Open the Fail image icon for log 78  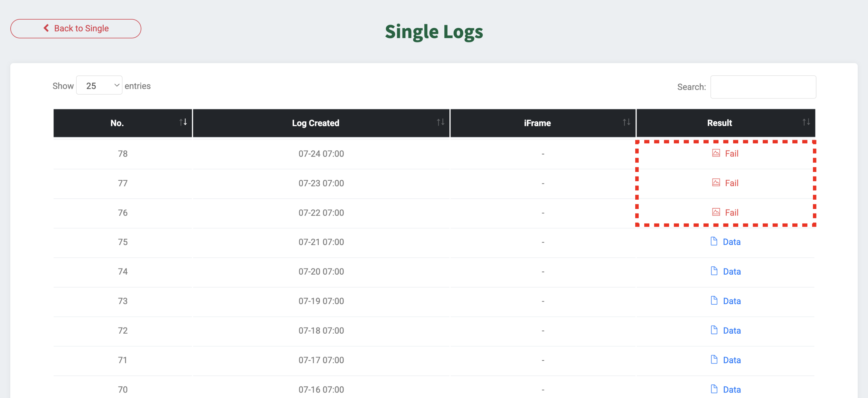pos(716,153)
